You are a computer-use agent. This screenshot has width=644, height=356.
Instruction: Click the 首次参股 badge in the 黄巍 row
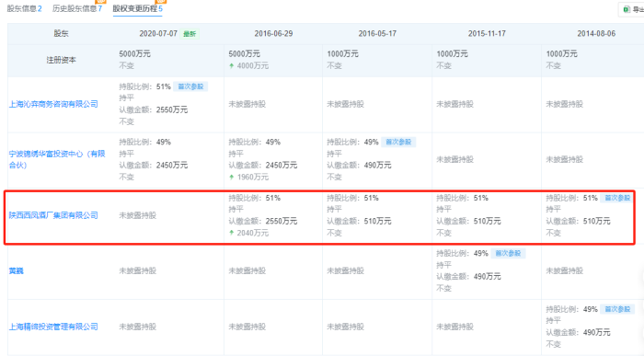tap(508, 253)
